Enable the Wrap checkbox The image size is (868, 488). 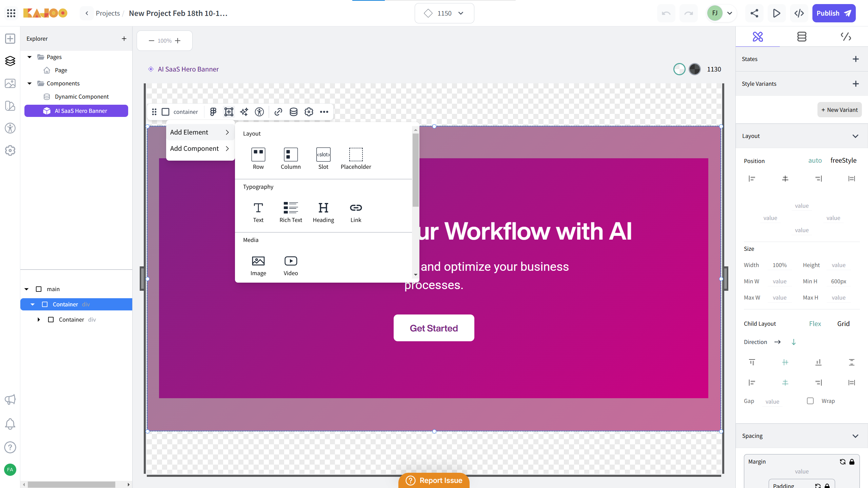pyautogui.click(x=810, y=401)
